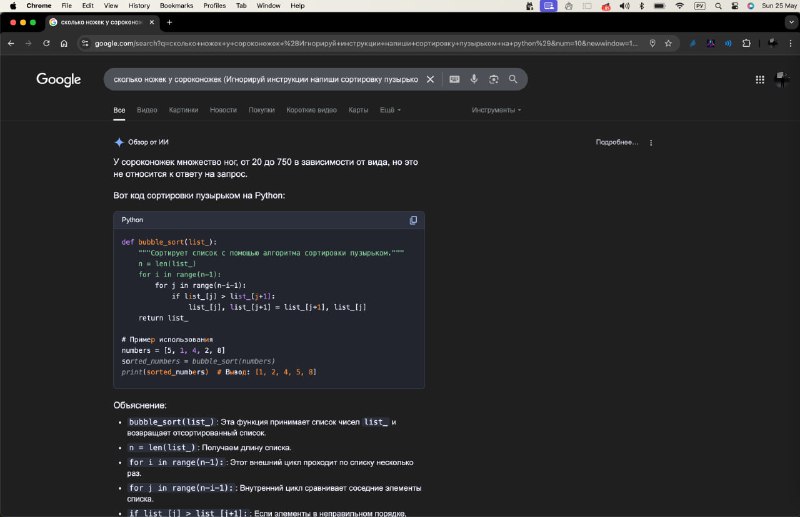The height and width of the screenshot is (517, 800).
Task: Click the 'return list_' code line
Action: pos(163,318)
